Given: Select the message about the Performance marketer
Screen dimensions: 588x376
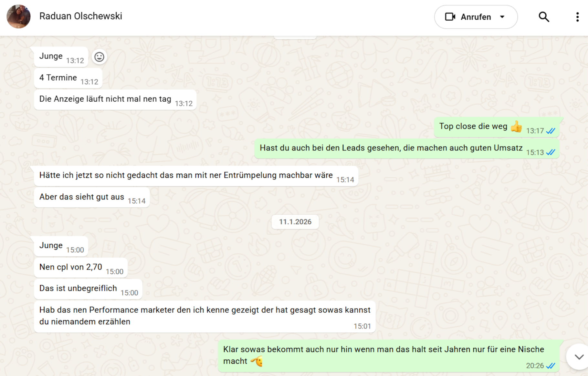Looking at the screenshot, I should (205, 317).
